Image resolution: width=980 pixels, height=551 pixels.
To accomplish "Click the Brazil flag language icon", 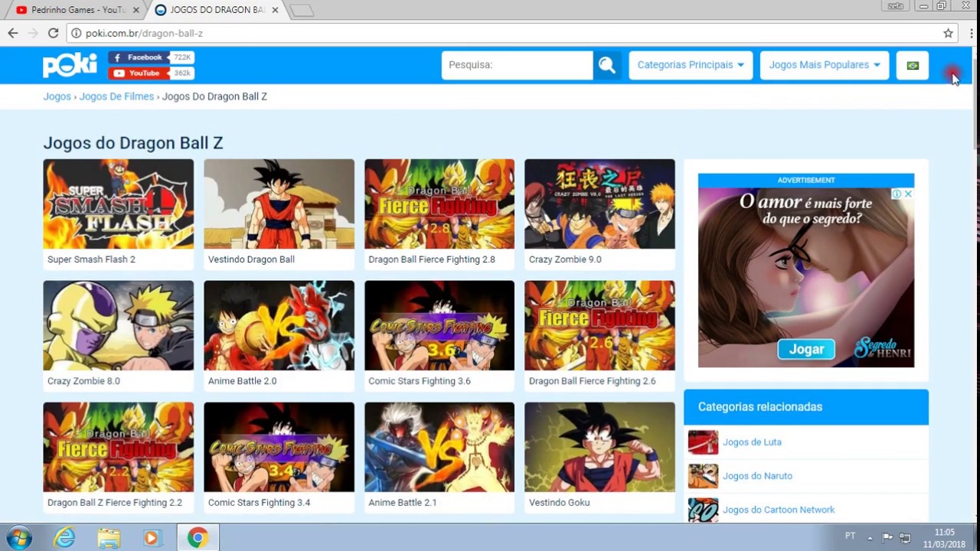I will pos(913,65).
